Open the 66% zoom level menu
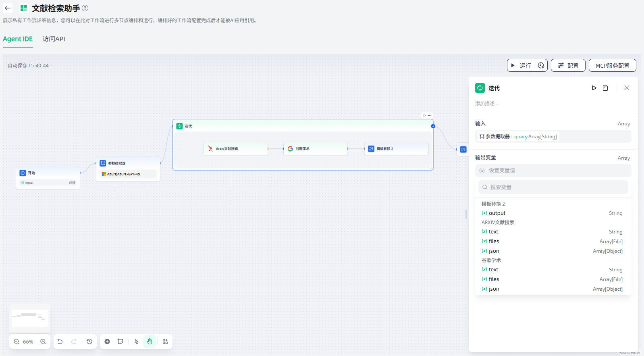Viewport: 644px width, 356px height. tap(28, 341)
